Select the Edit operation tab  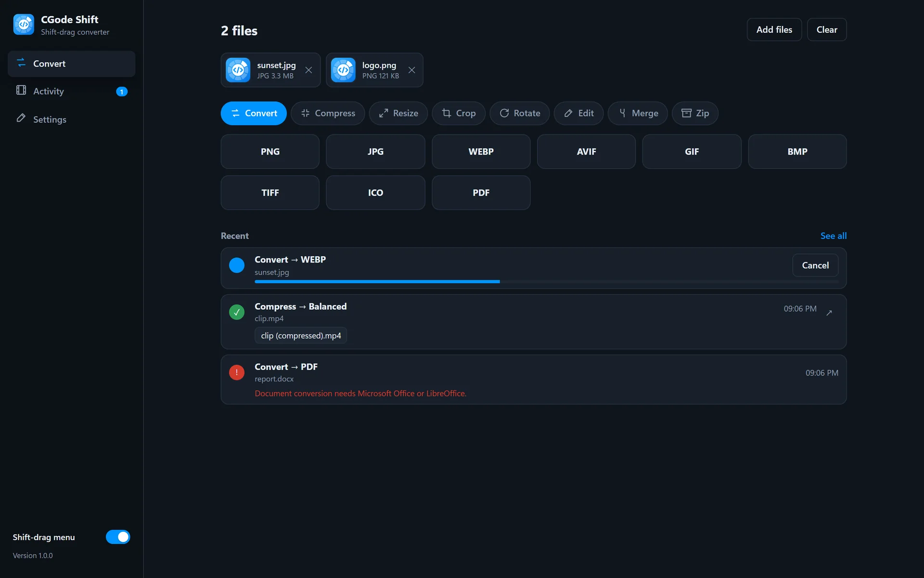[578, 113]
